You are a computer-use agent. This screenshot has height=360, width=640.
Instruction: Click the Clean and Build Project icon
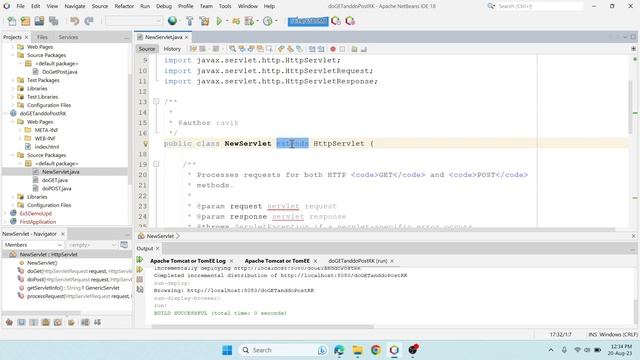pos(204,21)
